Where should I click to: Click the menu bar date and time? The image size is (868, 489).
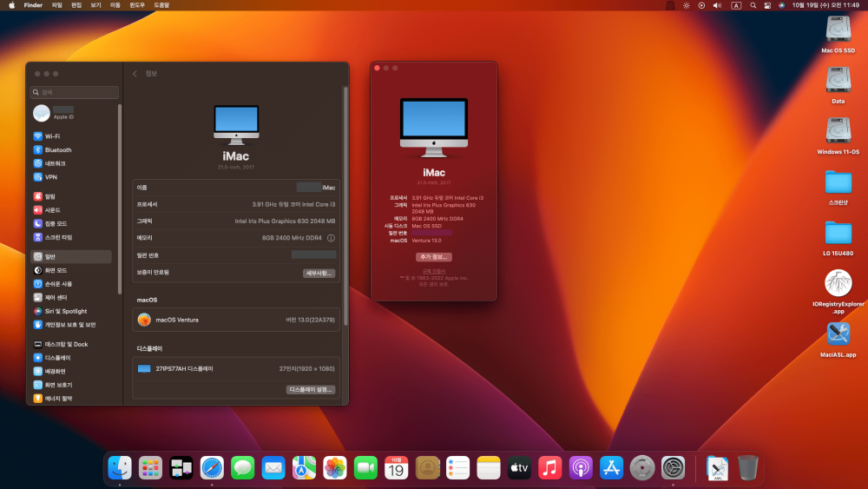(825, 5)
